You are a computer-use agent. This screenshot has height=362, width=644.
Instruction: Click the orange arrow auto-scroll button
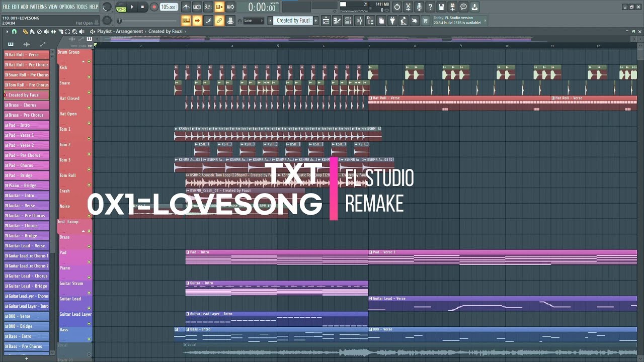(x=197, y=21)
